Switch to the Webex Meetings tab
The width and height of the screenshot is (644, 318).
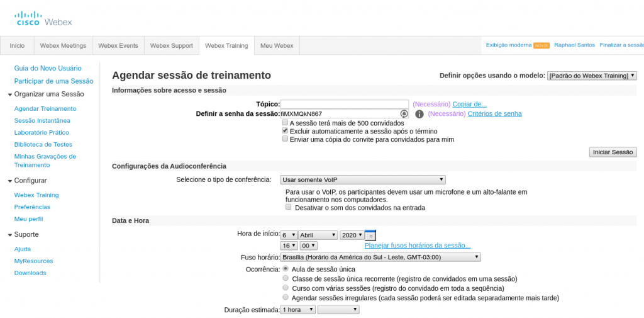point(64,46)
